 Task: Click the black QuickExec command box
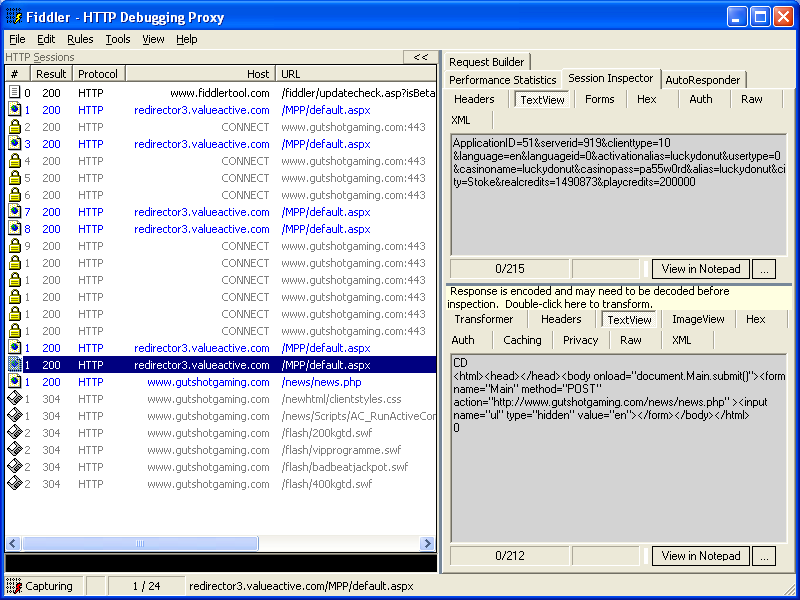pos(221,562)
